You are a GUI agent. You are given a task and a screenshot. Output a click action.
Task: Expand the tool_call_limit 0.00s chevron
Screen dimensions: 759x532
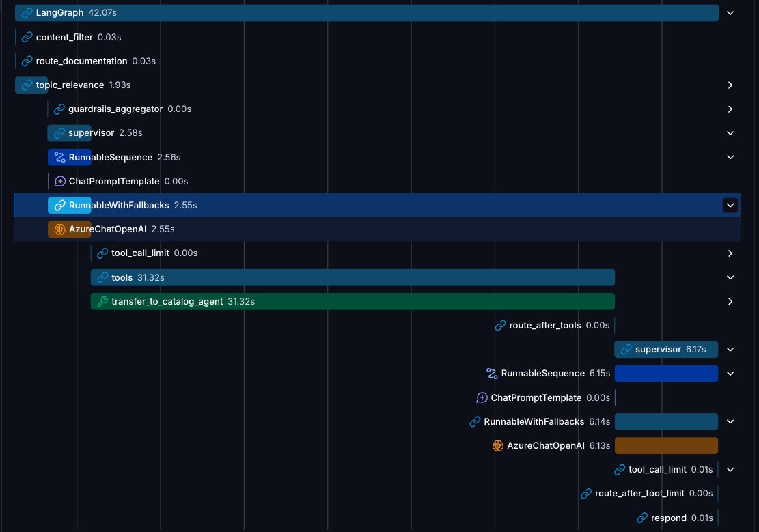coord(730,253)
